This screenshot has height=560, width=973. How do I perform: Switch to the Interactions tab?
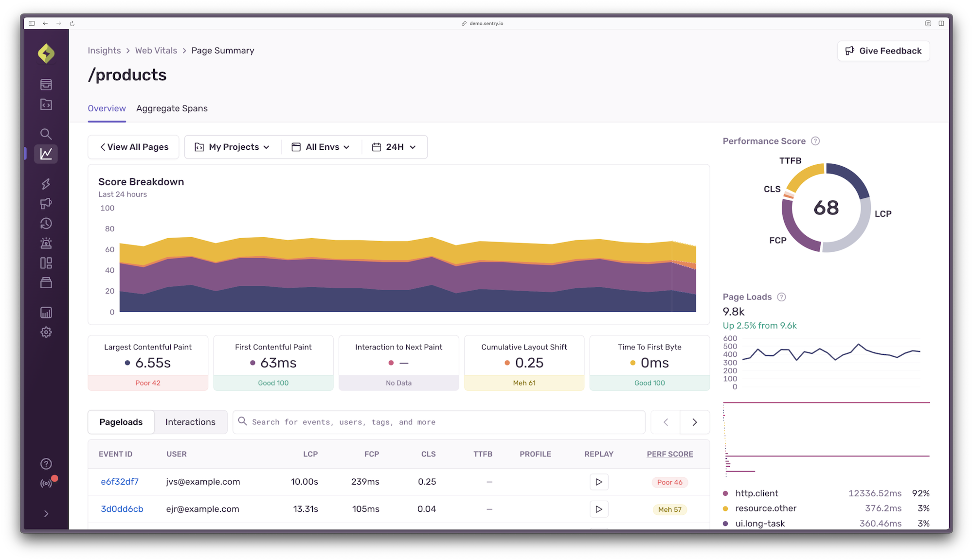(x=190, y=421)
